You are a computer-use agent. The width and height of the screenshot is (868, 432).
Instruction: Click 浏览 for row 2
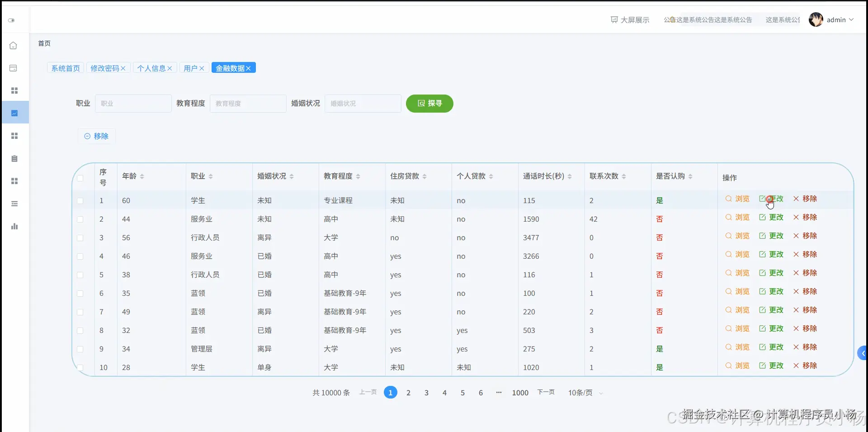coord(737,218)
